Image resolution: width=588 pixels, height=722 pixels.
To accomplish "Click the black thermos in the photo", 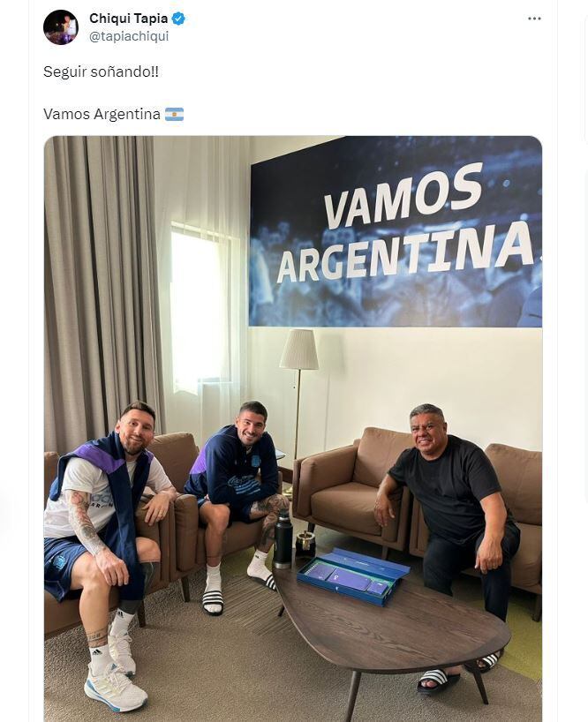I will click(283, 538).
